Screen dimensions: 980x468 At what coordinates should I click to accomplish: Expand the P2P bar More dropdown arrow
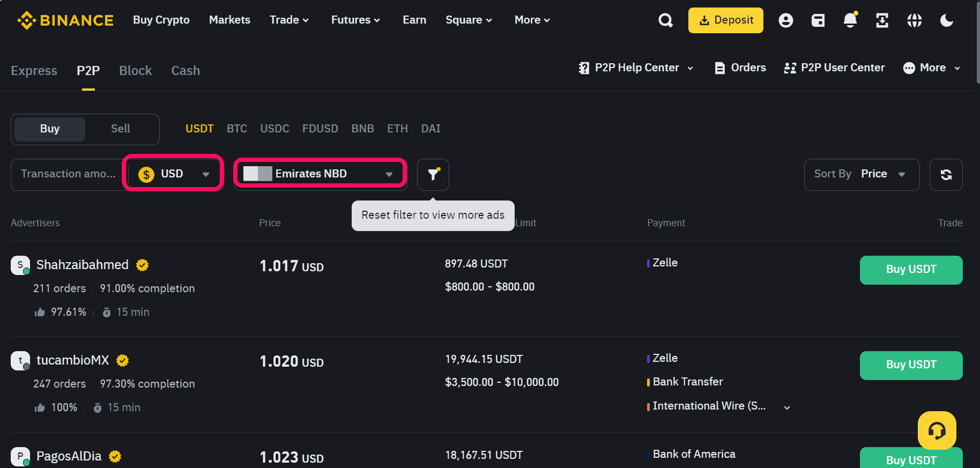pos(957,68)
